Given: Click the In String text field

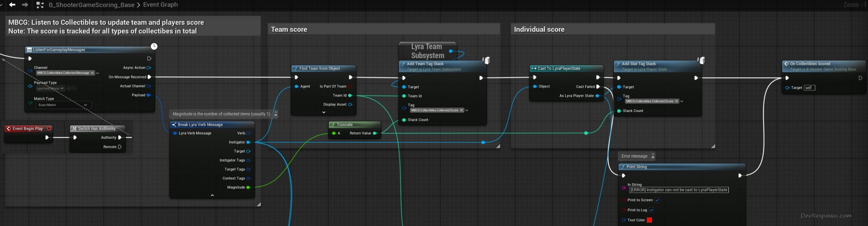Looking at the screenshot, I should [x=678, y=190].
